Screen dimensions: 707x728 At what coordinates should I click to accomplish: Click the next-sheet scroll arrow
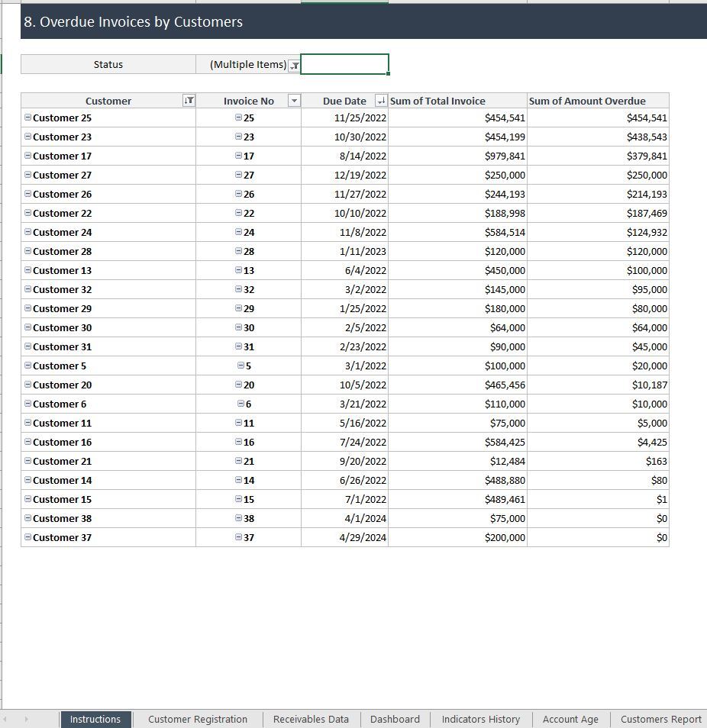tap(26, 719)
